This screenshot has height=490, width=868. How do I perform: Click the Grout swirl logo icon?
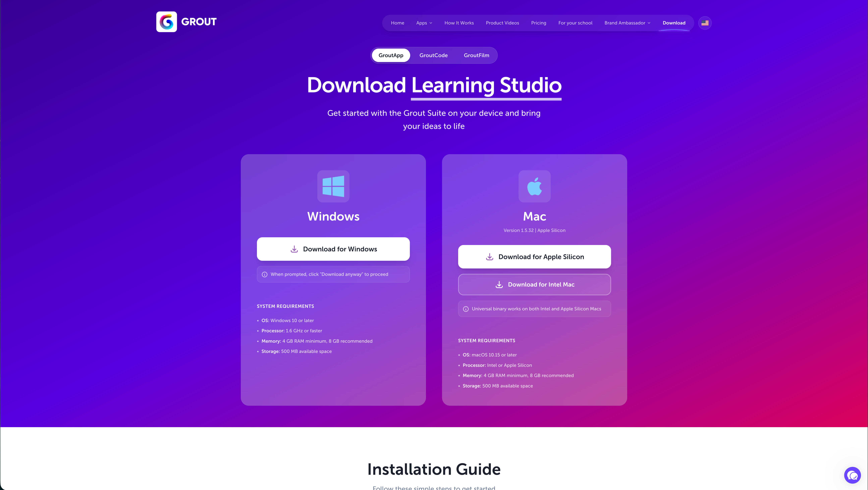tap(167, 22)
